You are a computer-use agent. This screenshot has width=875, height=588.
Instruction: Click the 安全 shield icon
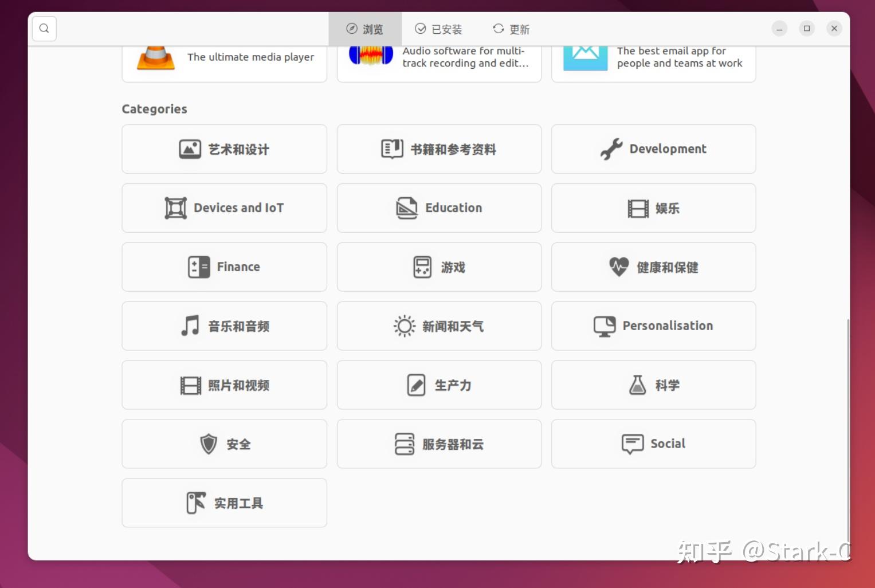click(x=207, y=444)
